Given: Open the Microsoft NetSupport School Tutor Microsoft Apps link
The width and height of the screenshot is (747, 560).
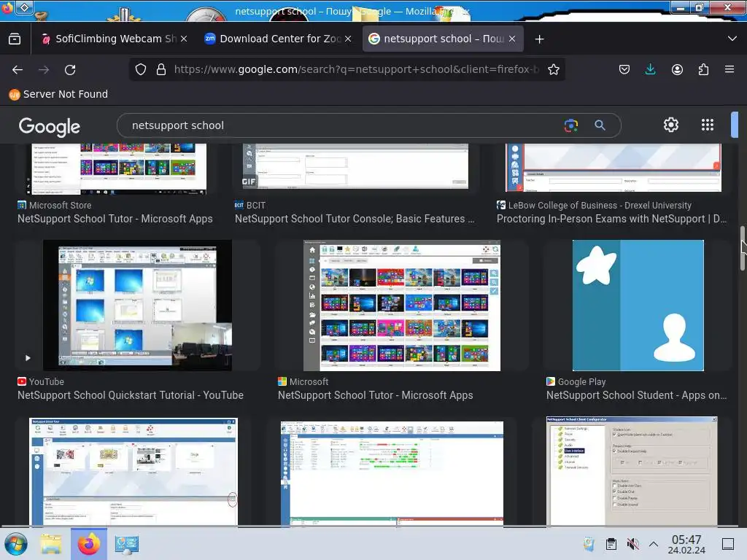Looking at the screenshot, I should (375, 395).
